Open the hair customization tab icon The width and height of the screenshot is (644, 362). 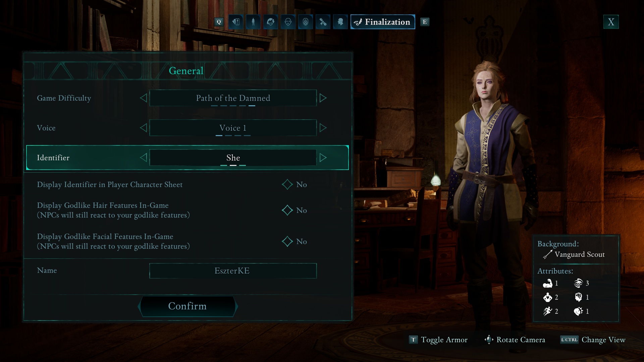click(x=271, y=22)
